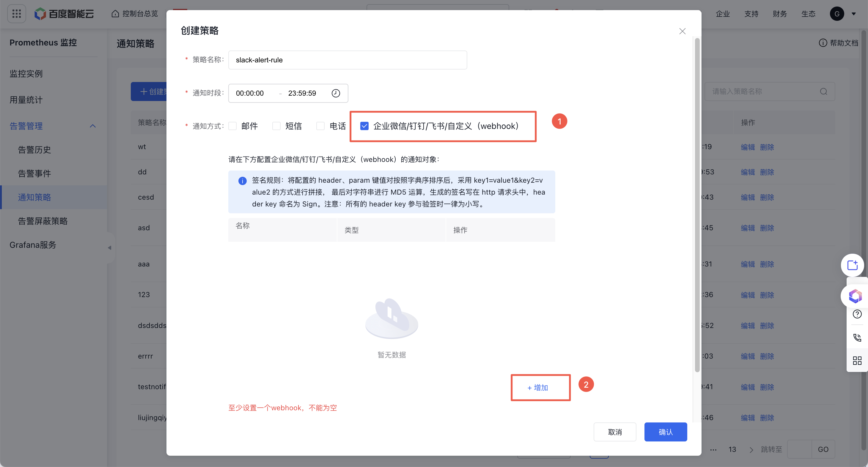Go to page 13 in the pagination
The width and height of the screenshot is (868, 467).
click(x=732, y=450)
